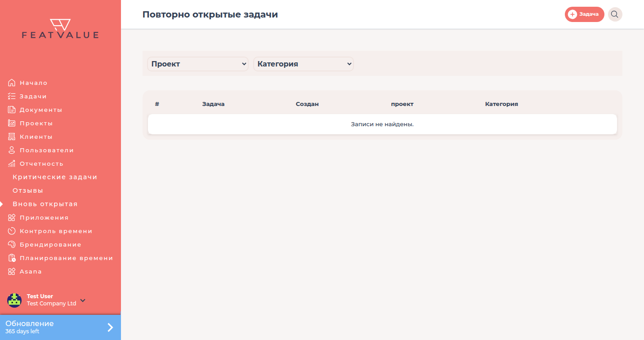Click the apps icon beside Приложения
The image size is (644, 340).
[x=12, y=217]
